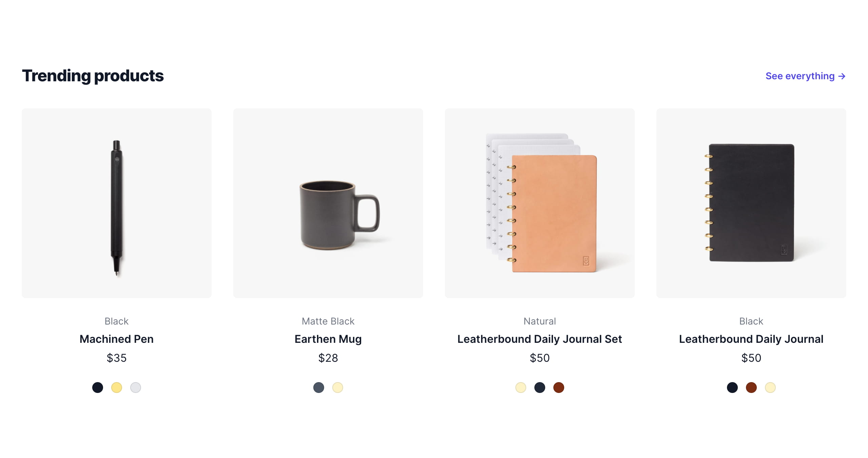The width and height of the screenshot is (868, 458).
Task: View the black Leatherbound Daily Journal image
Action: 751,203
